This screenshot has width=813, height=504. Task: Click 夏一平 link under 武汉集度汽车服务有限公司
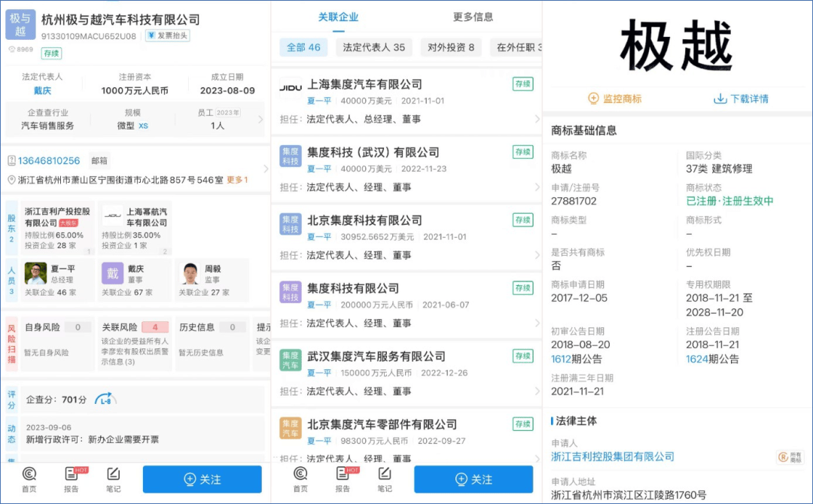(x=319, y=373)
